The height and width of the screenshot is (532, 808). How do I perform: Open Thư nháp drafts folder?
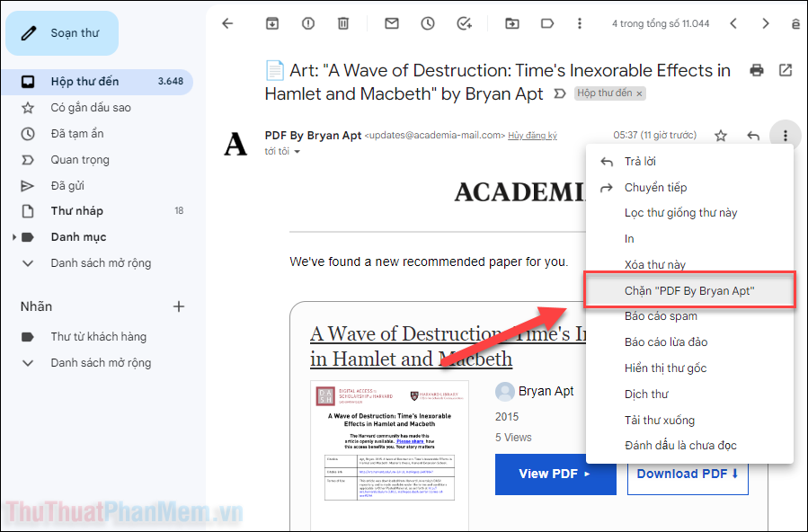(x=97, y=210)
